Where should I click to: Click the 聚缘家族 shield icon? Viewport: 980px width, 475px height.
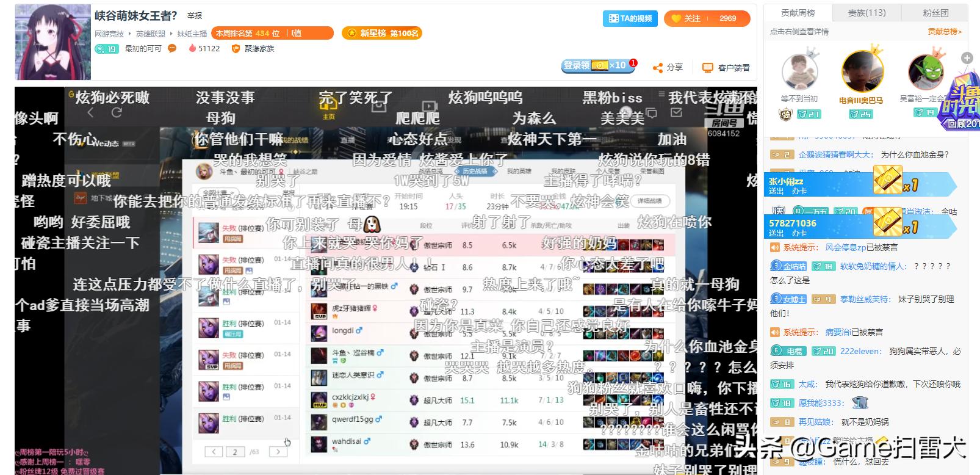point(235,49)
